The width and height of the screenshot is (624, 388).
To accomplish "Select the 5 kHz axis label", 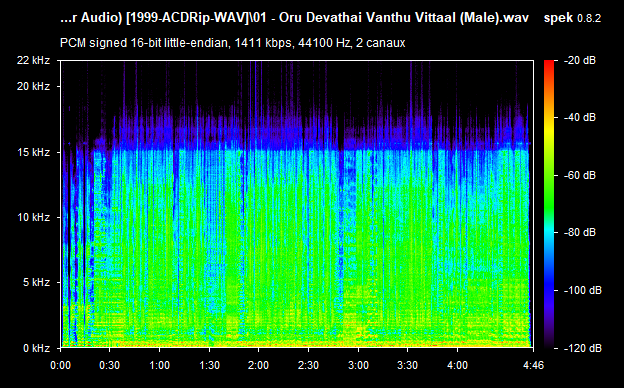I will (x=36, y=283).
